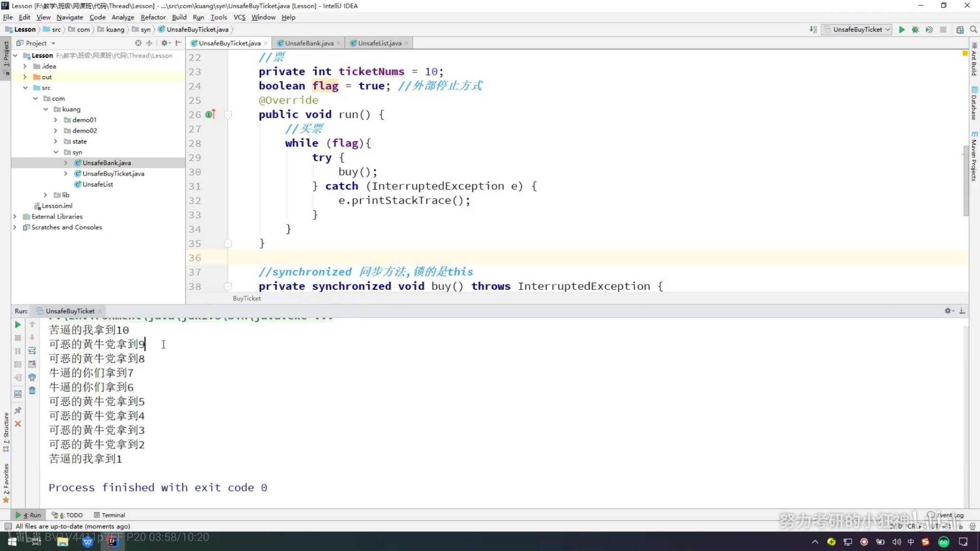Expand the out folder
Viewport: 980px width, 551px height.
[x=25, y=77]
